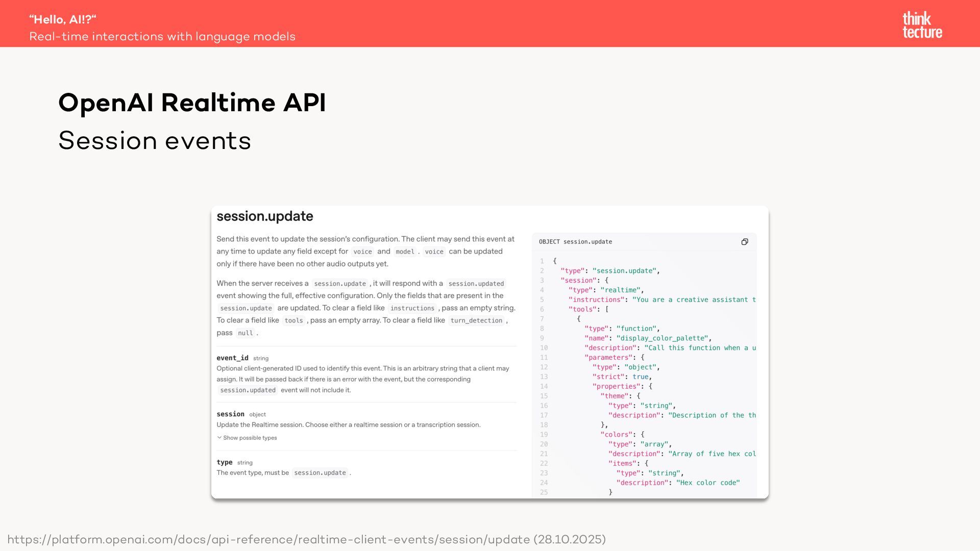
Task: Click the turn_detection inline code tag
Action: pos(476,320)
